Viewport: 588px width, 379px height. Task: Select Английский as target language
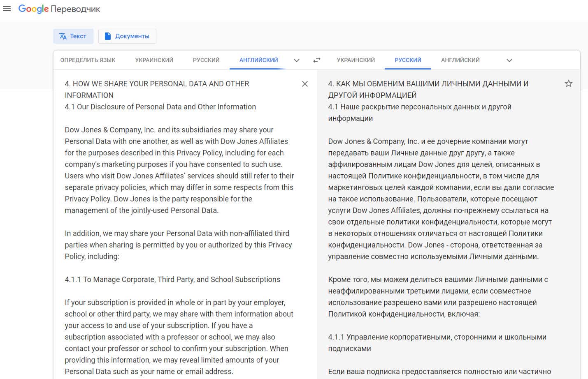[460, 60]
